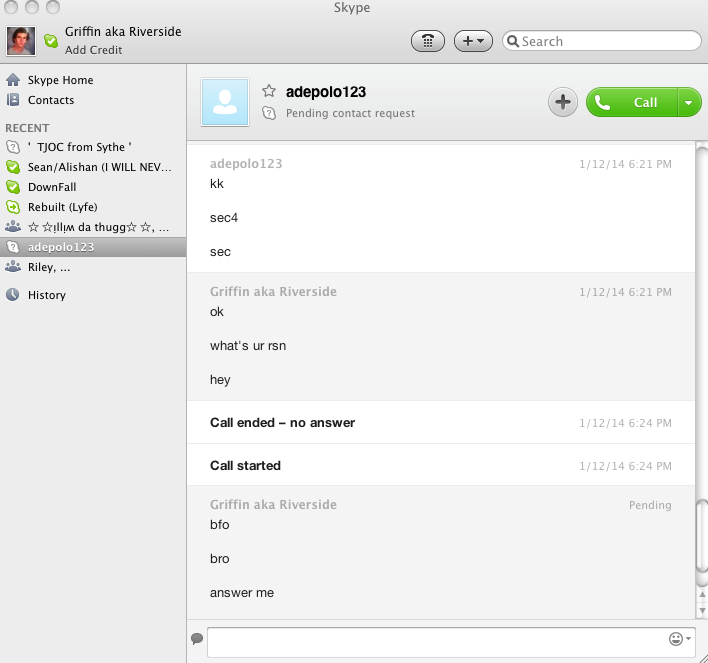Add people to conversation with plus button
The width and height of the screenshot is (708, 663).
tap(563, 102)
